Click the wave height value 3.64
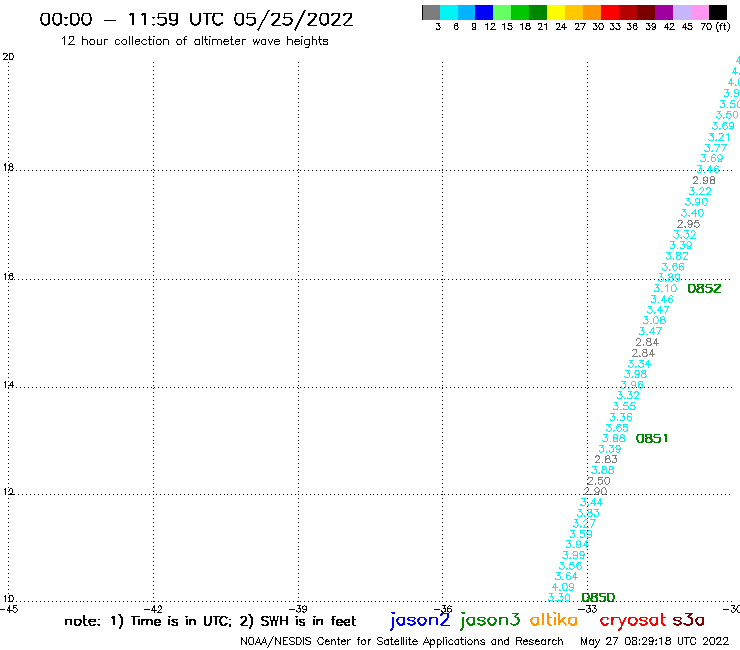740x650 pixels. point(566,576)
